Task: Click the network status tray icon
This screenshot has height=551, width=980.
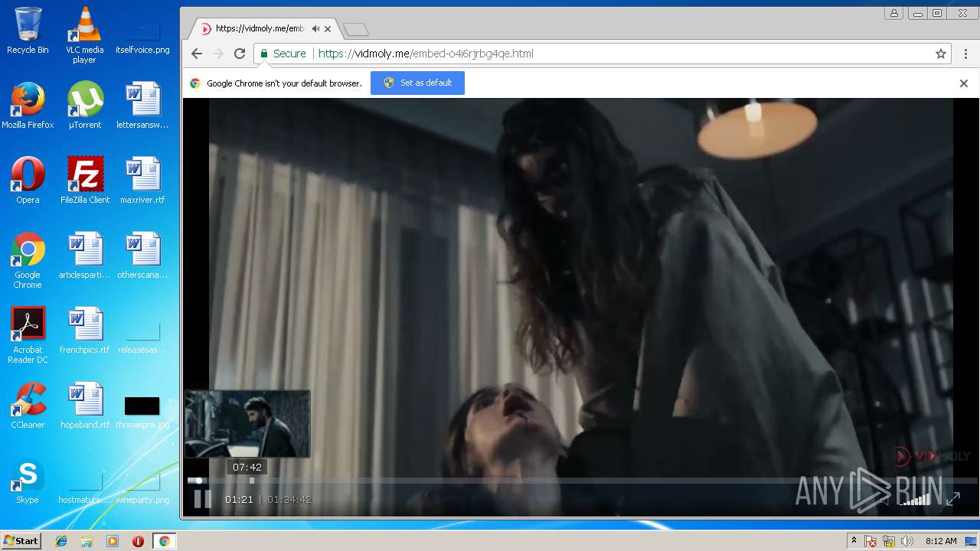Action: 890,541
